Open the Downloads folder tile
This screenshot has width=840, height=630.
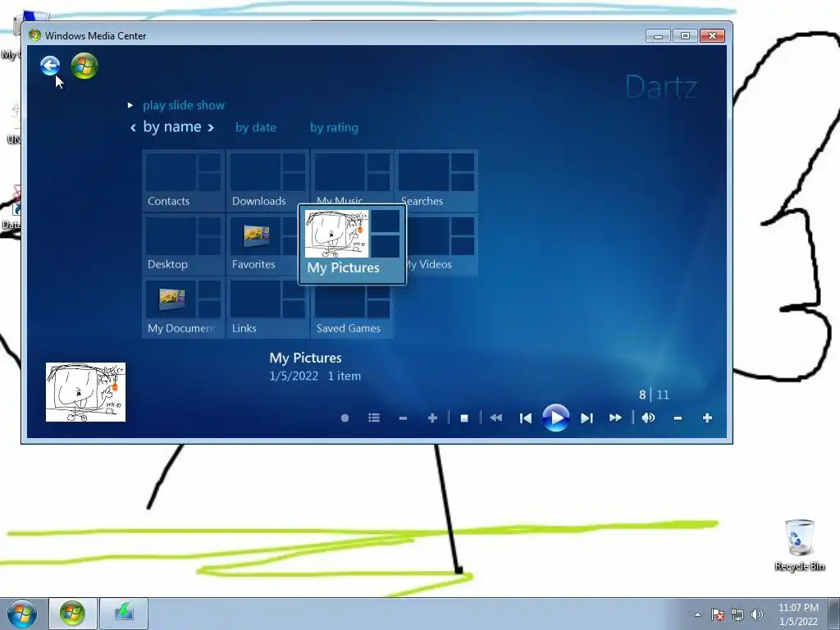tap(267, 180)
